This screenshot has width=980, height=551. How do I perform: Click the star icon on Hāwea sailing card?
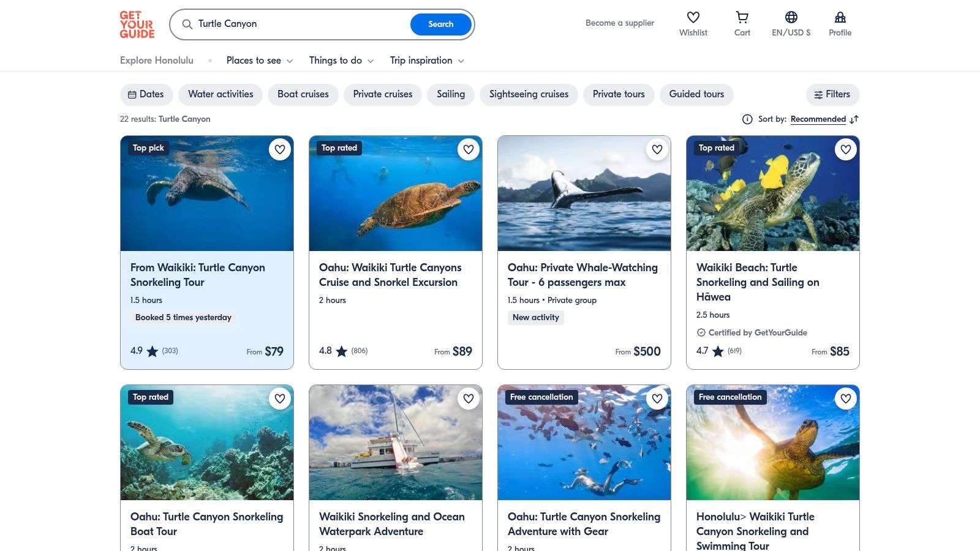pyautogui.click(x=718, y=351)
